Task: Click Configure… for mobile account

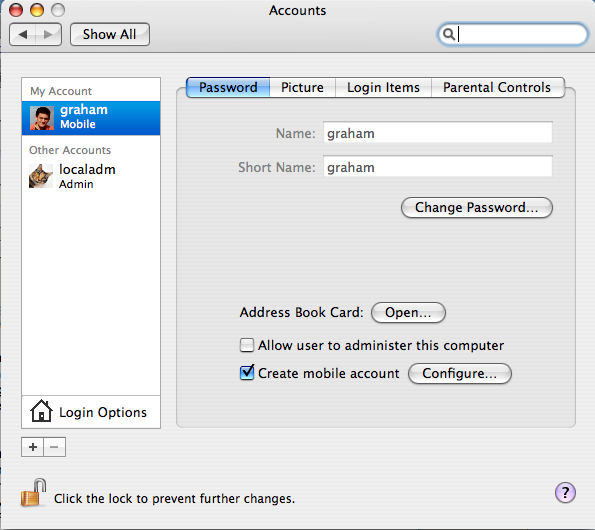Action: (x=460, y=374)
